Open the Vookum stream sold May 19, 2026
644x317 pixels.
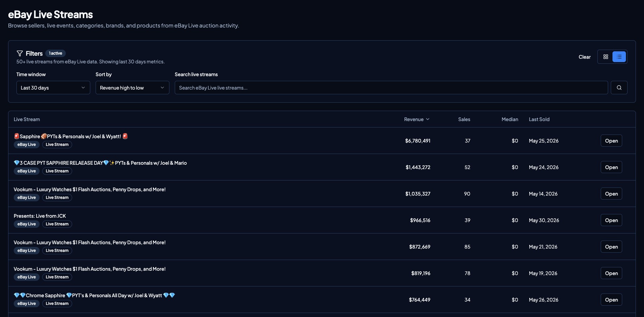pos(611,273)
